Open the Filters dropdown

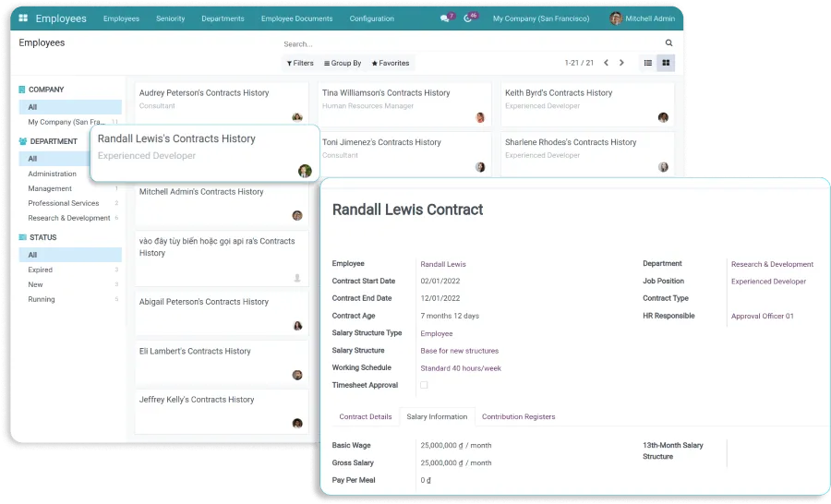(x=301, y=63)
